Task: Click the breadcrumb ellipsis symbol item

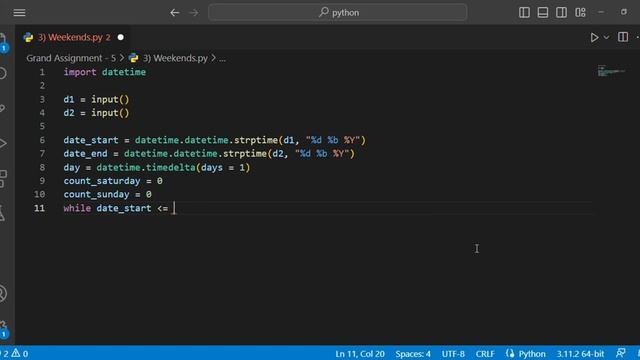Action: [222, 58]
